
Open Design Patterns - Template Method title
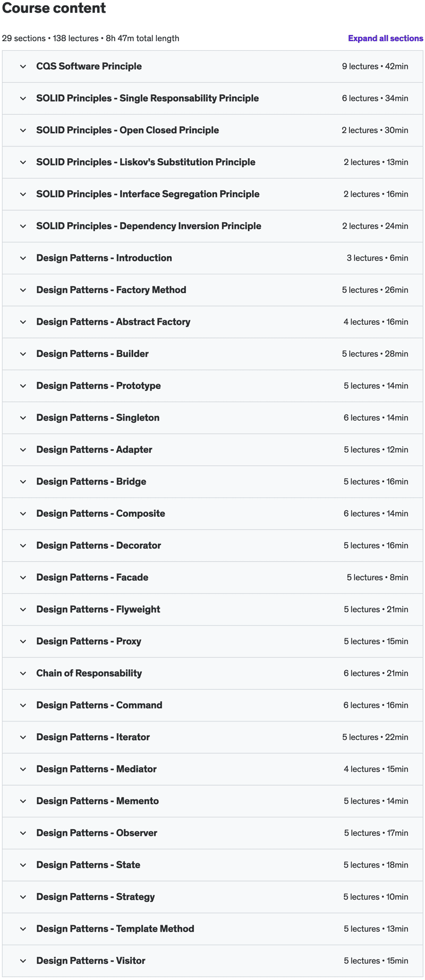115,929
